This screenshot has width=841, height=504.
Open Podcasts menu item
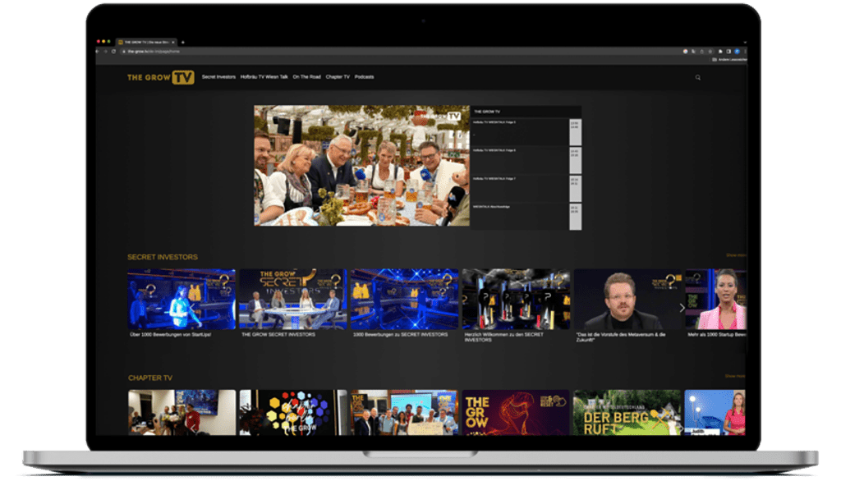(364, 76)
